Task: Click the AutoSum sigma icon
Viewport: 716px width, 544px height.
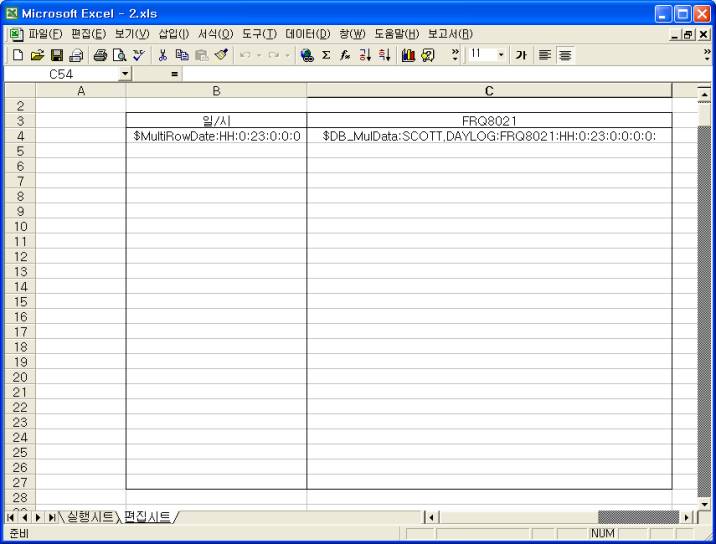Action: [x=326, y=54]
